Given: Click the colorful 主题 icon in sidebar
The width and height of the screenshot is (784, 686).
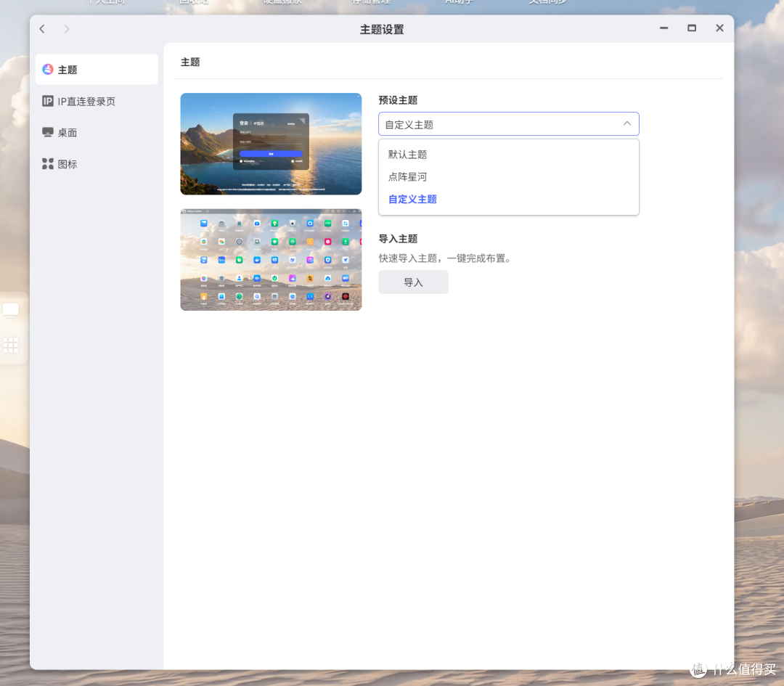Looking at the screenshot, I should click(x=48, y=70).
